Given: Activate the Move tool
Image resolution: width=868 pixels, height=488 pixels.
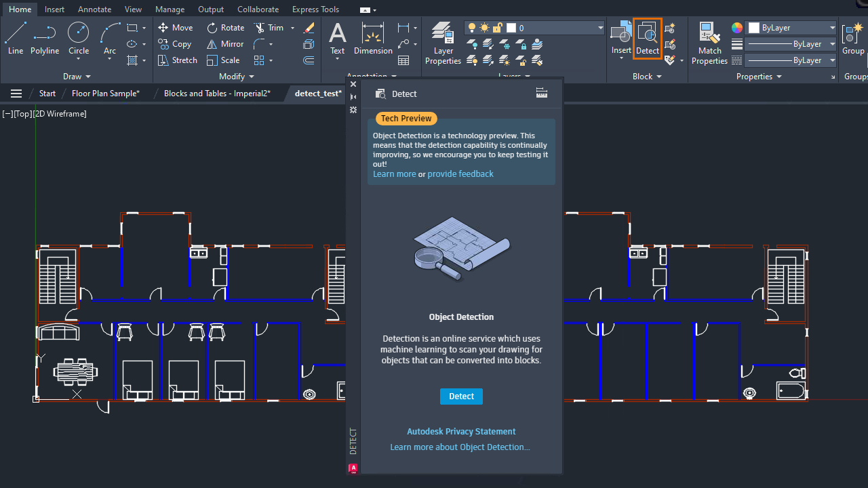Looking at the screenshot, I should point(176,27).
